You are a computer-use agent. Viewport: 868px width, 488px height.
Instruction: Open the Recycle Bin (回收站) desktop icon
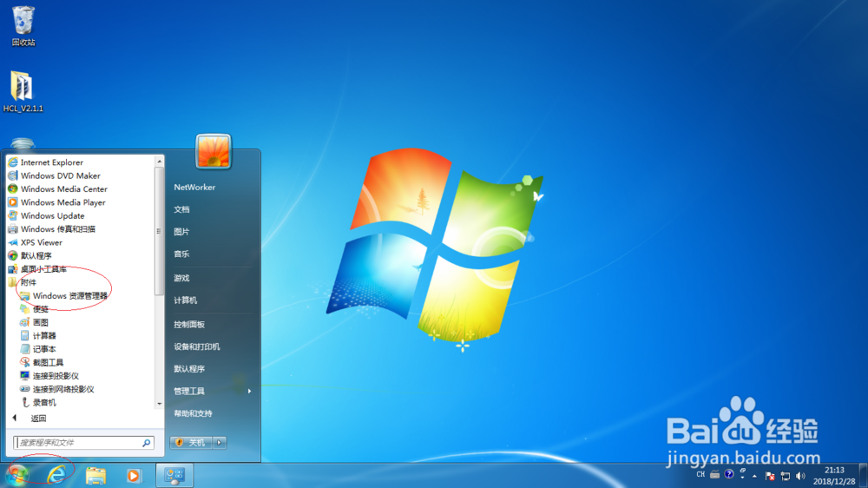23,25
